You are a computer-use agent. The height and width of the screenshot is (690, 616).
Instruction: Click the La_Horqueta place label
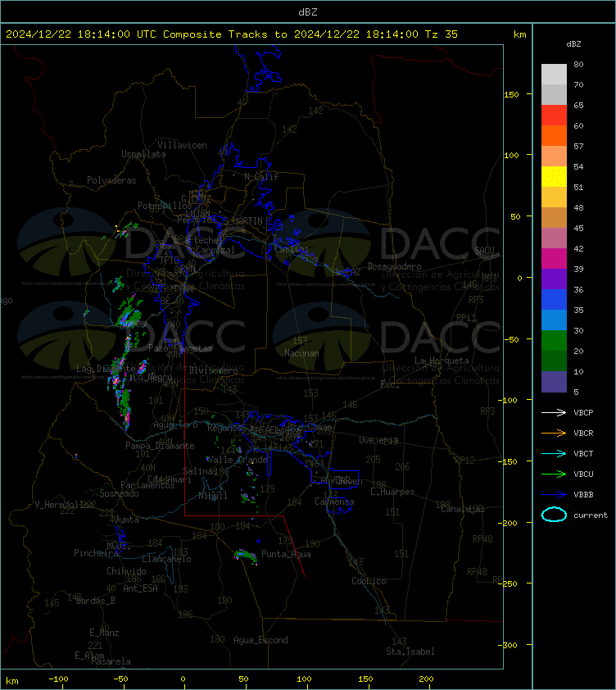[442, 361]
